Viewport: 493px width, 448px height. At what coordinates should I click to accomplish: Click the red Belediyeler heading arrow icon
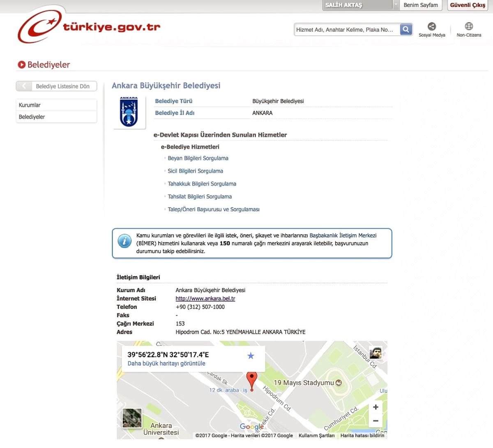pos(22,65)
